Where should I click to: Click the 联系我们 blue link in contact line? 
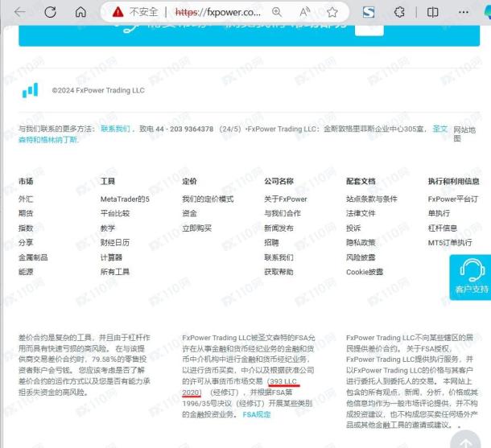(x=116, y=129)
